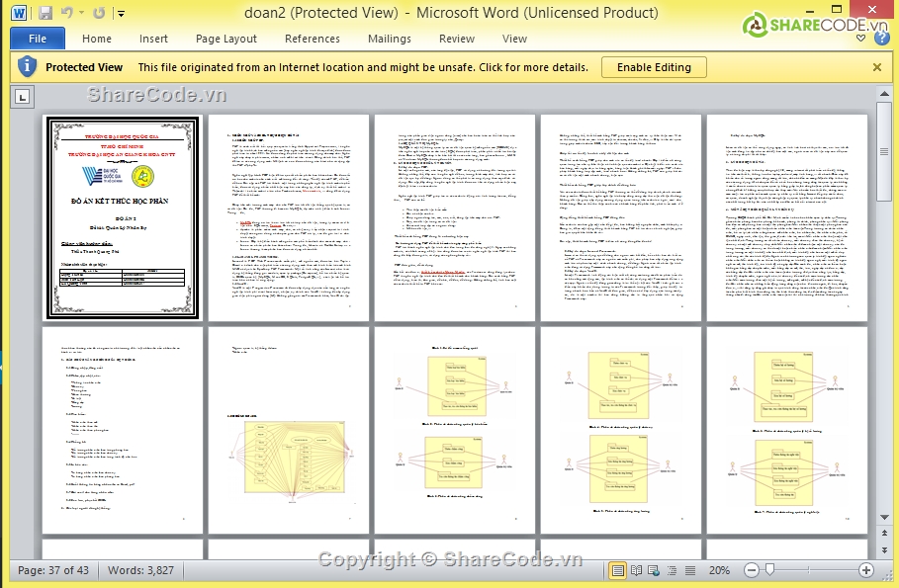The image size is (899, 588).
Task: Click the vertical scrollbar up arrow
Action: [x=884, y=94]
